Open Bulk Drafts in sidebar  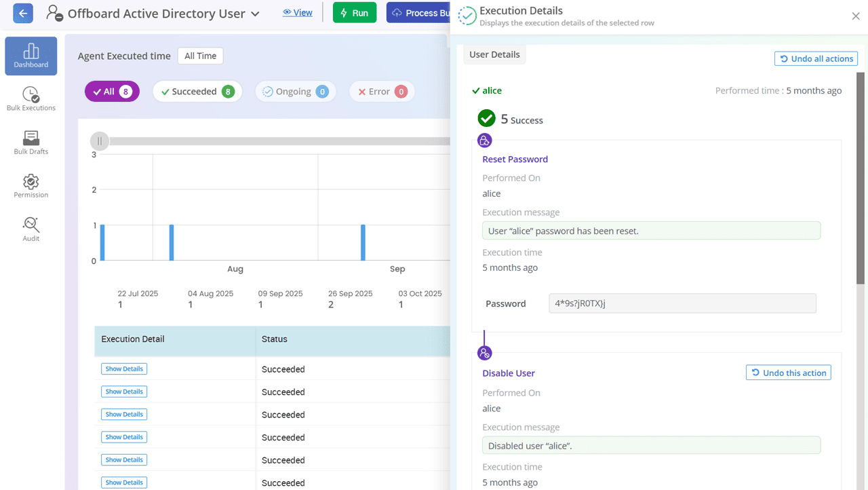pyautogui.click(x=31, y=143)
